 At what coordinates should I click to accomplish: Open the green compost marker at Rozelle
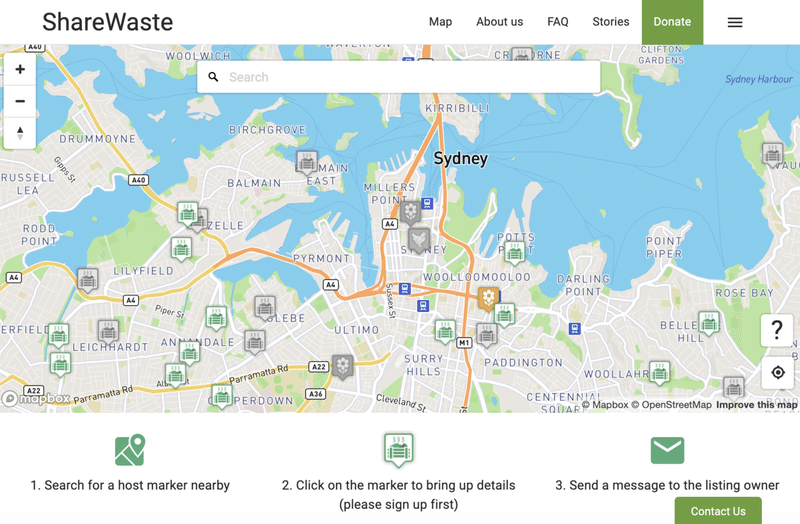[187, 214]
